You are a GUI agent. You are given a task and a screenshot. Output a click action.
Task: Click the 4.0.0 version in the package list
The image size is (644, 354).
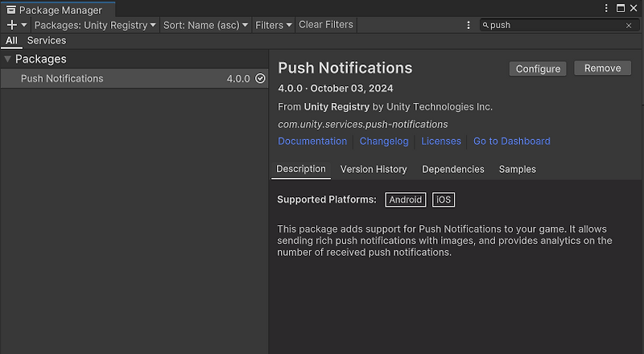(x=238, y=79)
